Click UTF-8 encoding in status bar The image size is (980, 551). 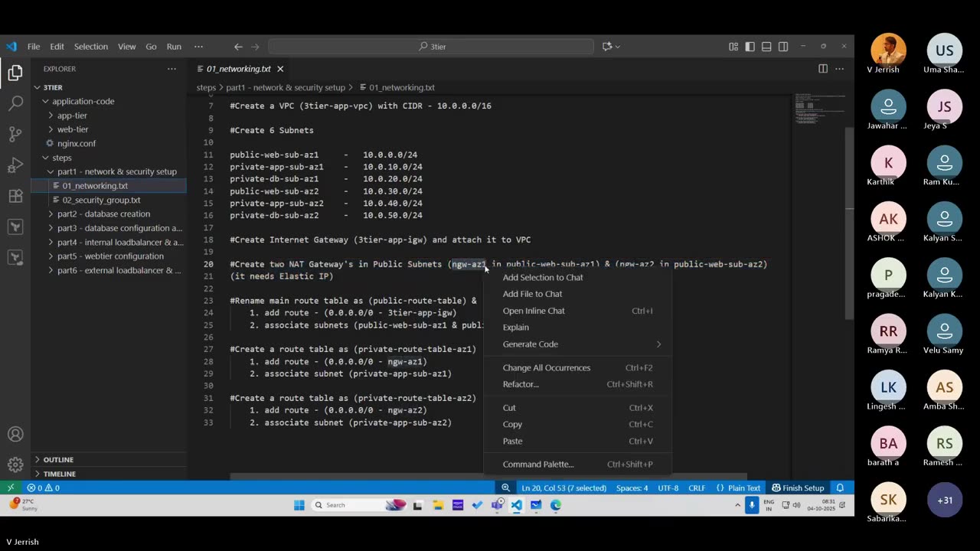coord(668,487)
